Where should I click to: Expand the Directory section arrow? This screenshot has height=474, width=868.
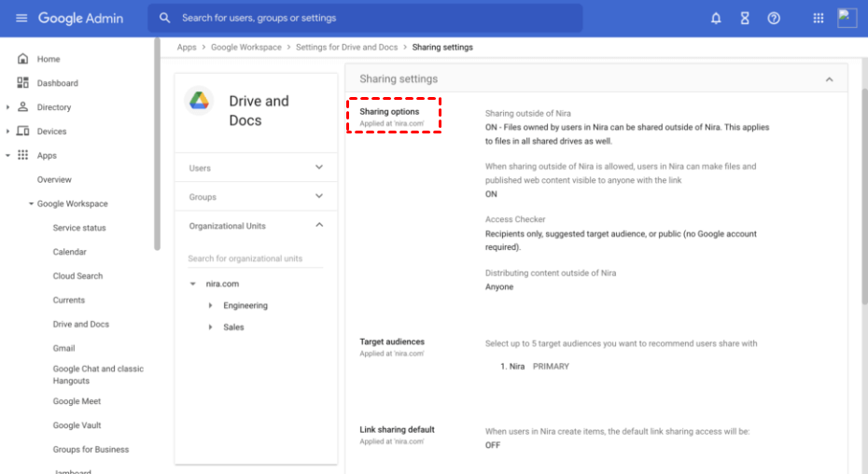[8, 107]
